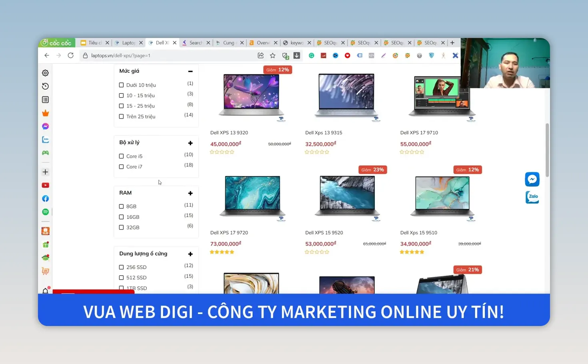This screenshot has height=364, width=588.
Task: Open the blue shield extension
Action: 432,56
